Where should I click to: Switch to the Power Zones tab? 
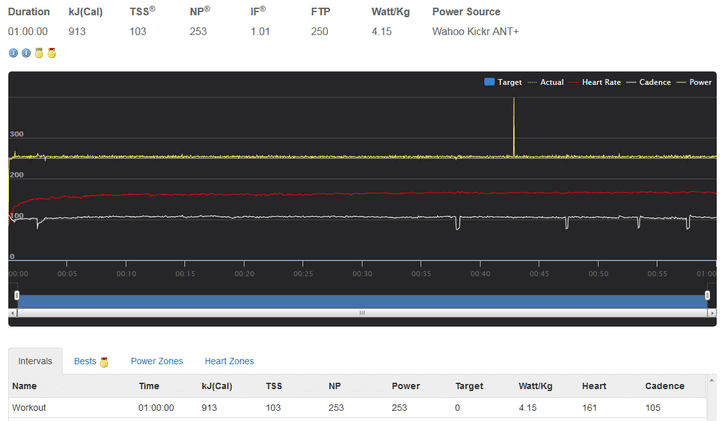point(157,361)
